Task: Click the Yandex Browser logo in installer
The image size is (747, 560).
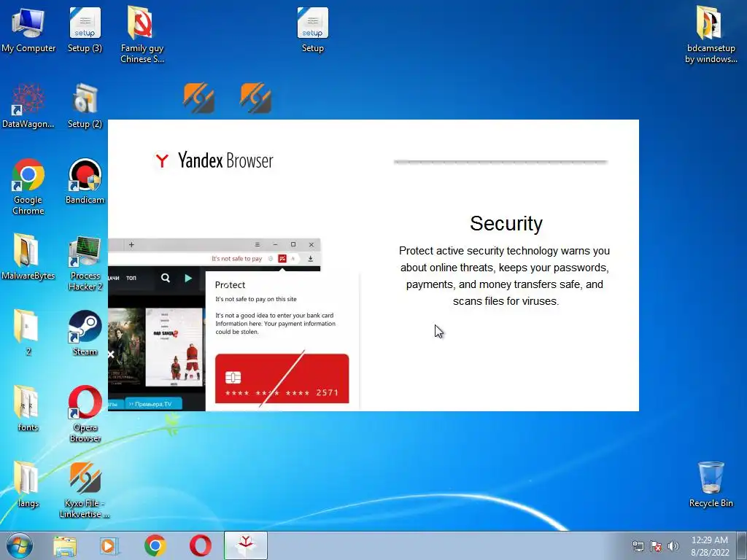Action: [214, 160]
